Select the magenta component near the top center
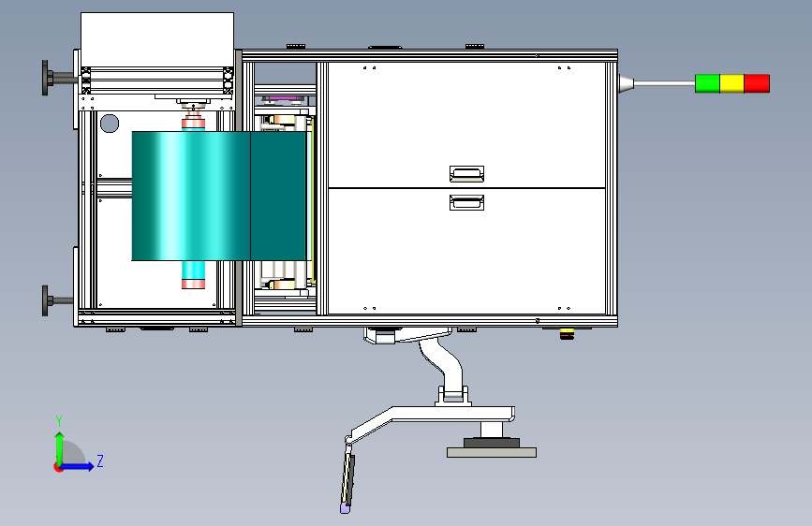Viewport: 812px width, 526px height. [282, 99]
